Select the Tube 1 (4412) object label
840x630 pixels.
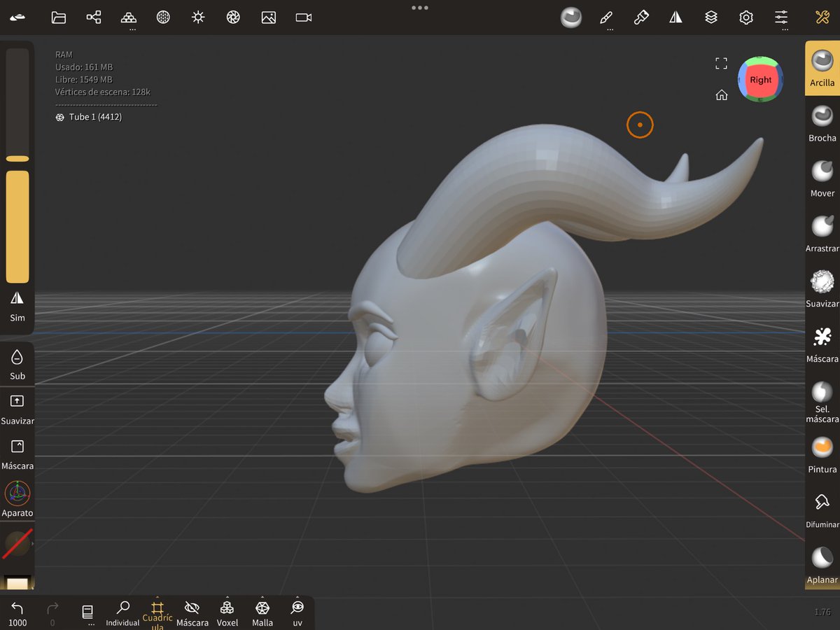click(95, 117)
